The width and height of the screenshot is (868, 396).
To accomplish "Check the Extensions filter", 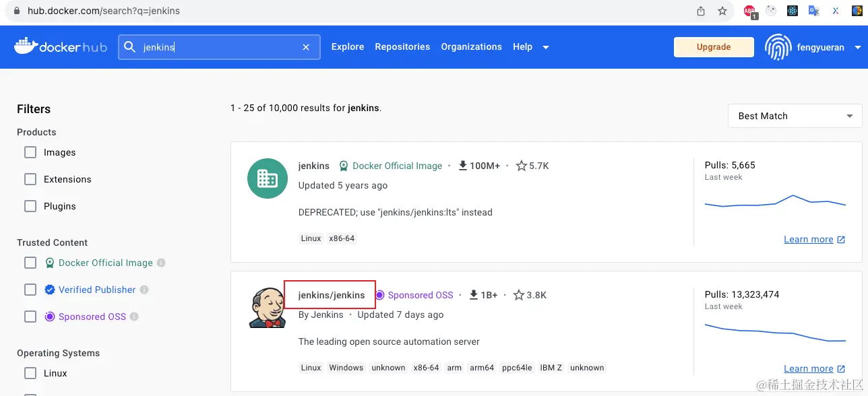I will [30, 179].
